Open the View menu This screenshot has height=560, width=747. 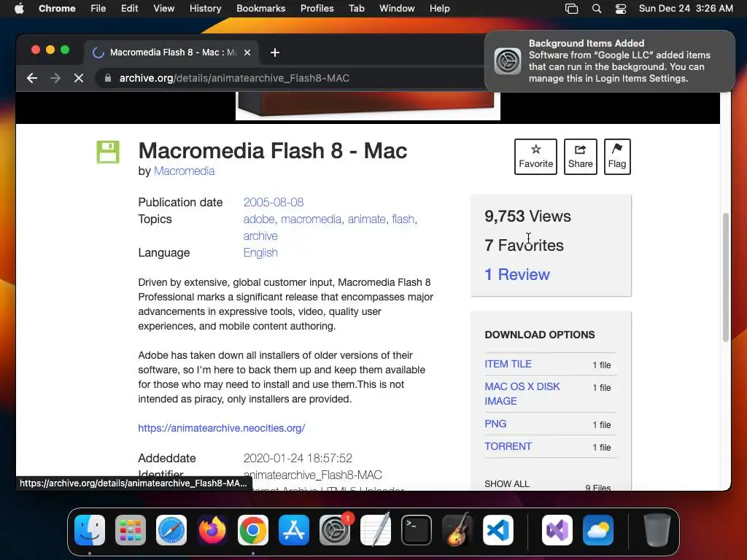164,9
